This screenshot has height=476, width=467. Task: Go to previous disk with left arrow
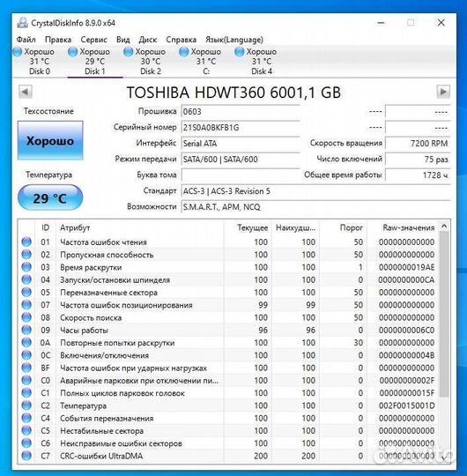coord(26,92)
